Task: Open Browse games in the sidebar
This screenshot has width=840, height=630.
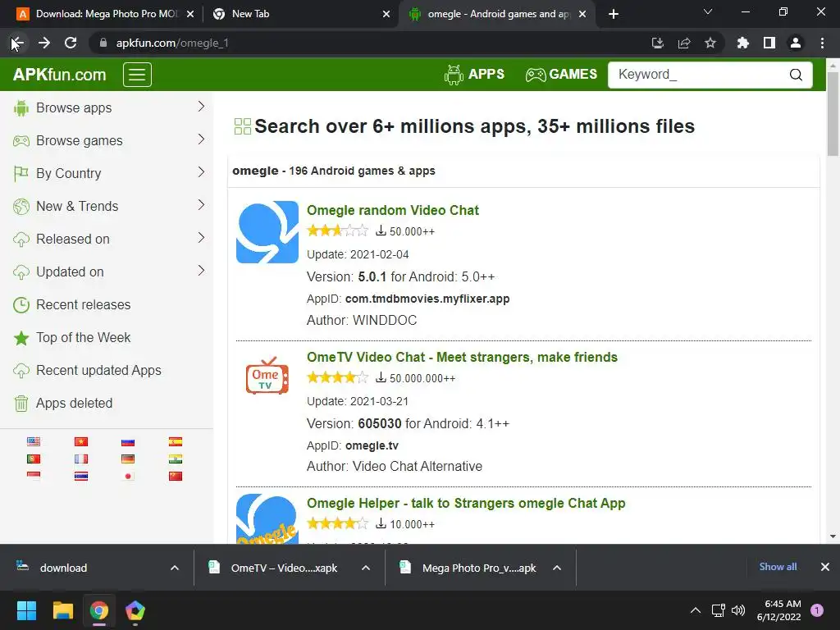Action: coord(80,140)
